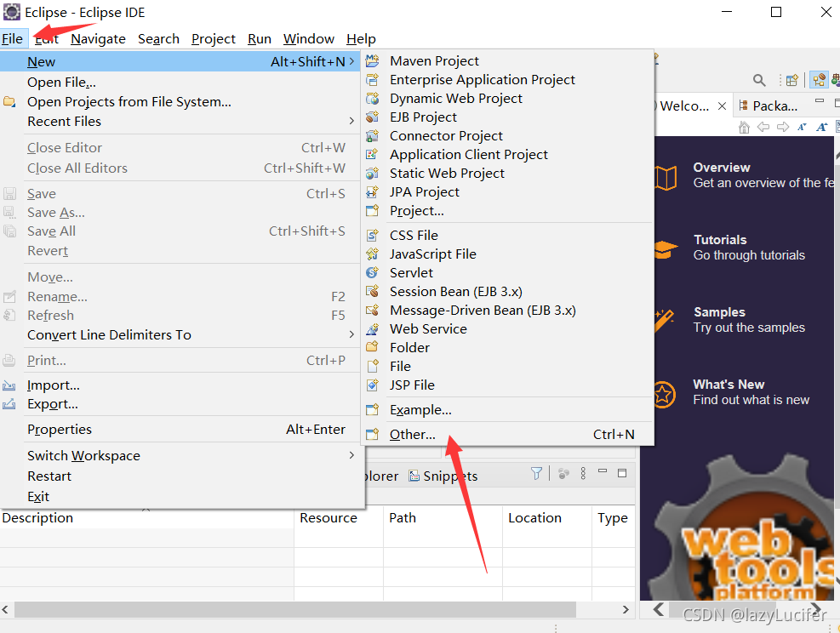This screenshot has width=840, height=633.
Task: Click the Static Web Project icon
Action: coord(372,174)
